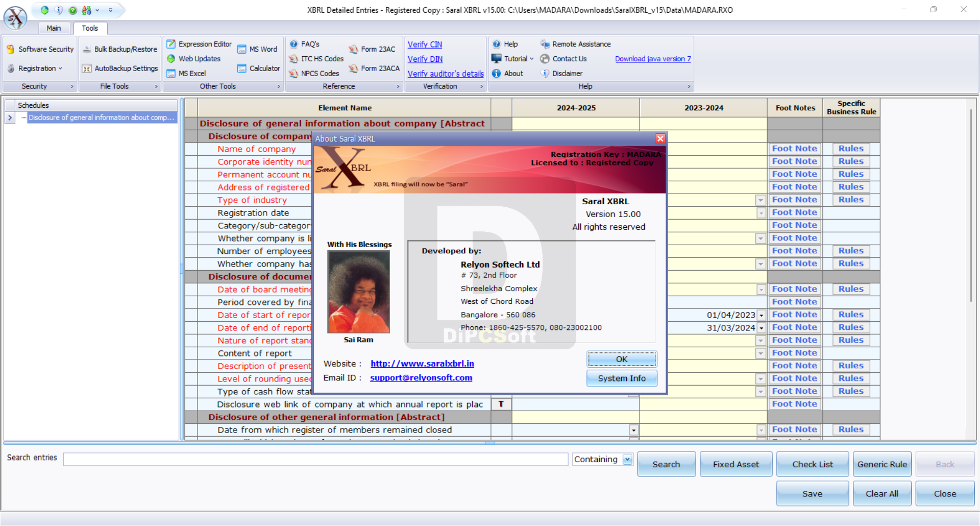Click the T text button for web link row
980x526 pixels.
(501, 404)
